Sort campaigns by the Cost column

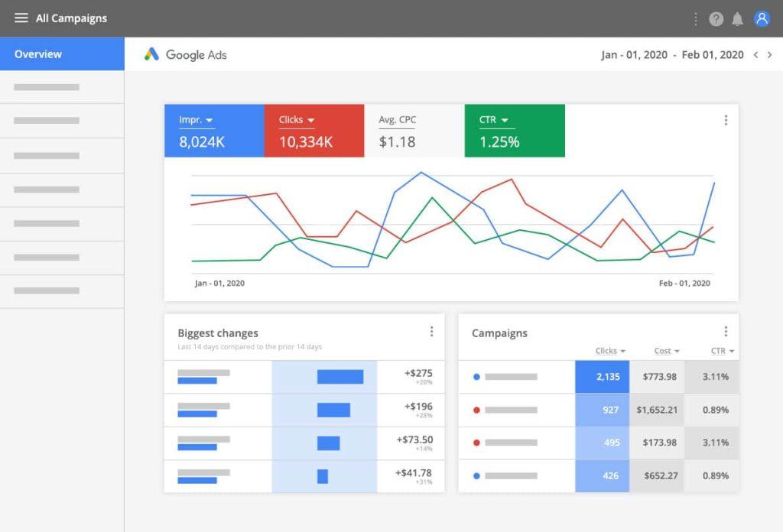(x=667, y=351)
